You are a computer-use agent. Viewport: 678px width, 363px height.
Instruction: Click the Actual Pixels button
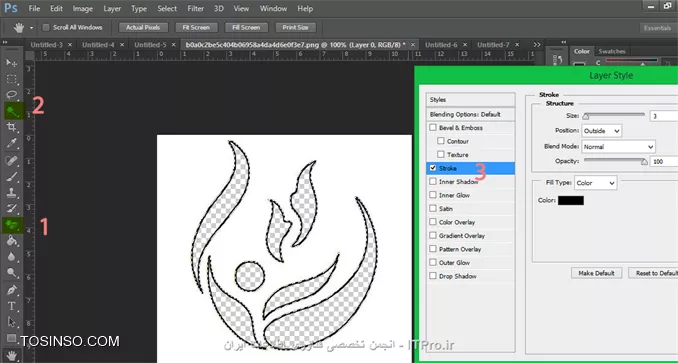[143, 28]
